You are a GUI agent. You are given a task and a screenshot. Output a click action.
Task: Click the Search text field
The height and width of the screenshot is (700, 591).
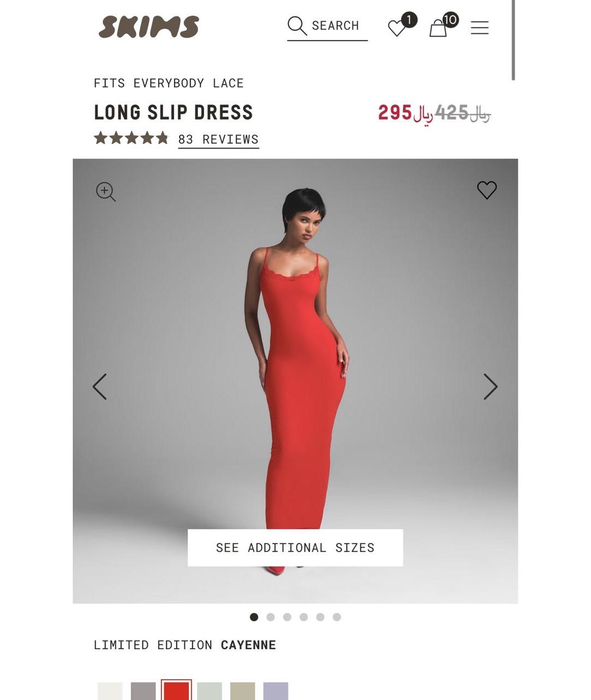[x=327, y=27]
